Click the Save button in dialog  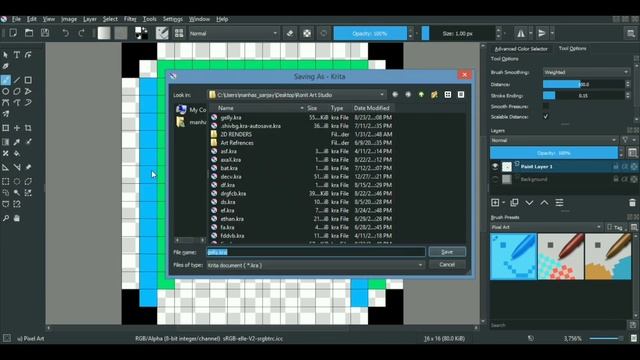pyautogui.click(x=447, y=252)
